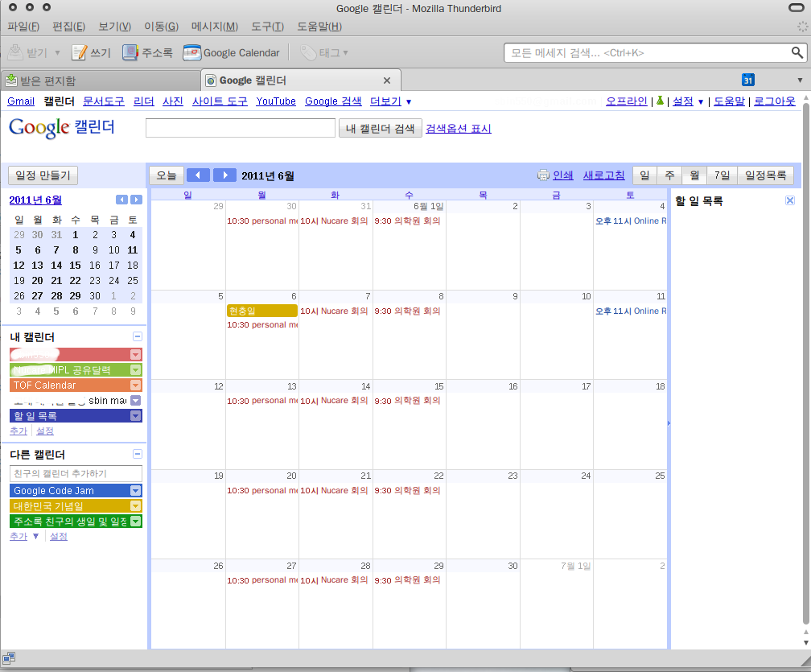The image size is (811, 672).
Task: Click the 모든 메세지 검색 search box
Action: (x=648, y=52)
